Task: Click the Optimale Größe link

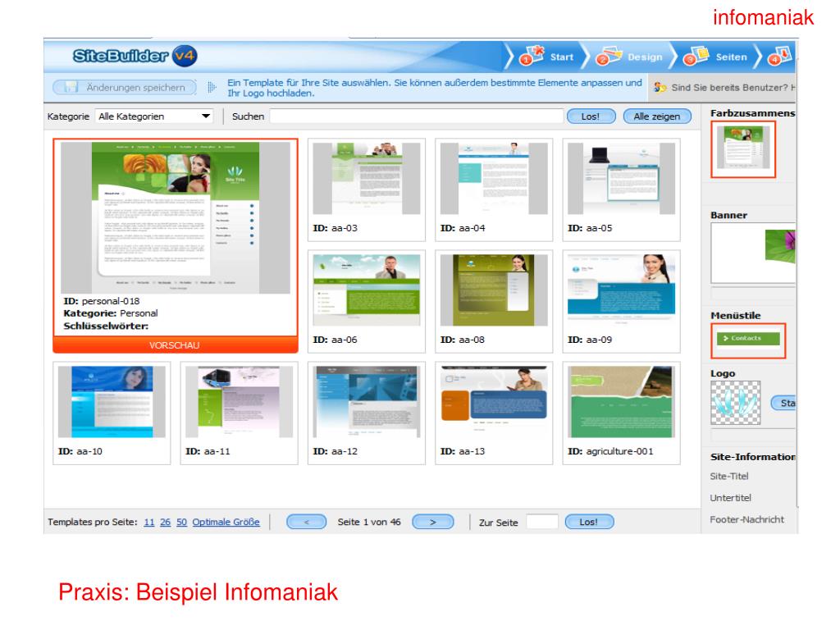Action: click(x=226, y=523)
